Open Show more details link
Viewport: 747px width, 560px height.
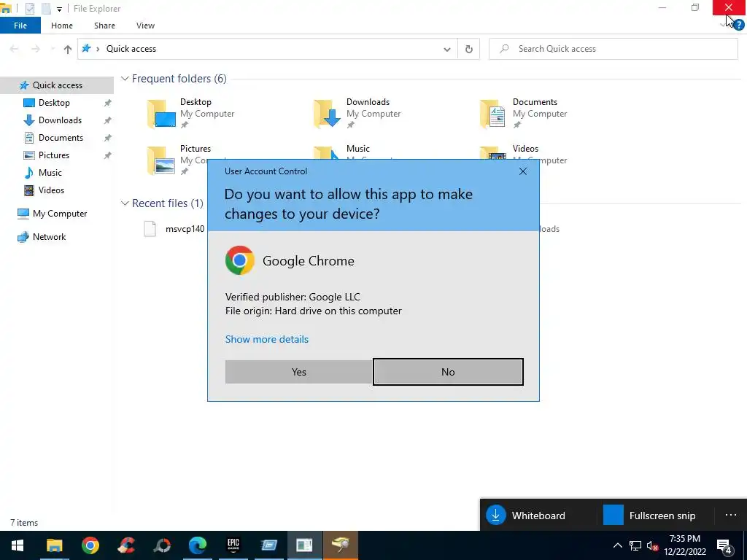[267, 339]
